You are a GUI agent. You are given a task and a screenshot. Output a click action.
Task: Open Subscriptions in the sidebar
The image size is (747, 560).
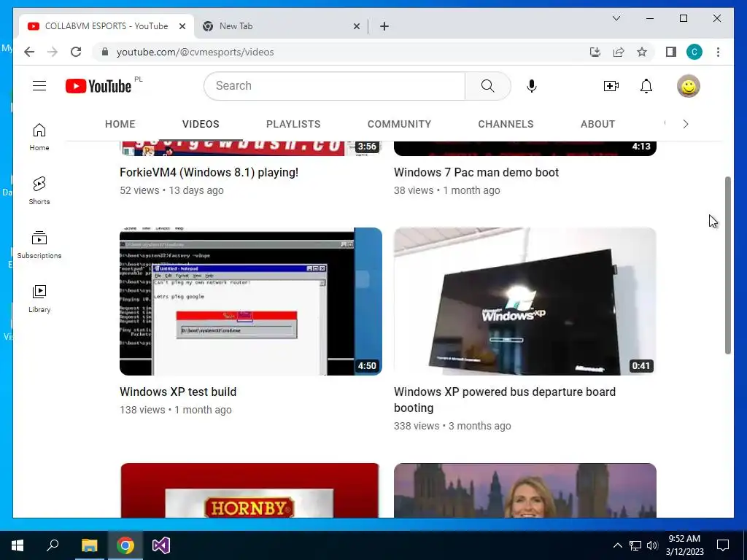pyautogui.click(x=39, y=244)
